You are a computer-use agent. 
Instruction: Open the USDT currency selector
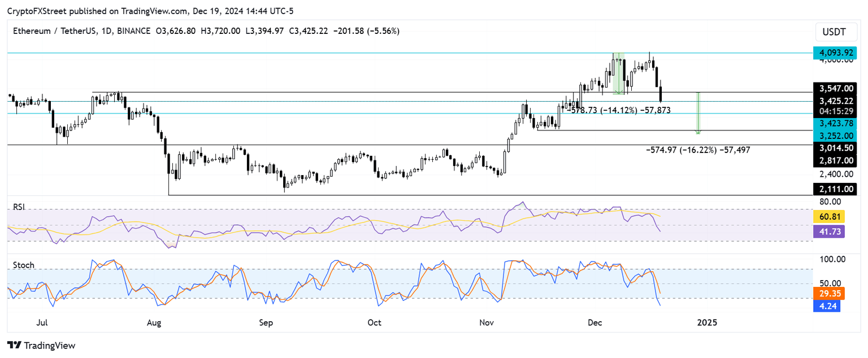tap(836, 32)
